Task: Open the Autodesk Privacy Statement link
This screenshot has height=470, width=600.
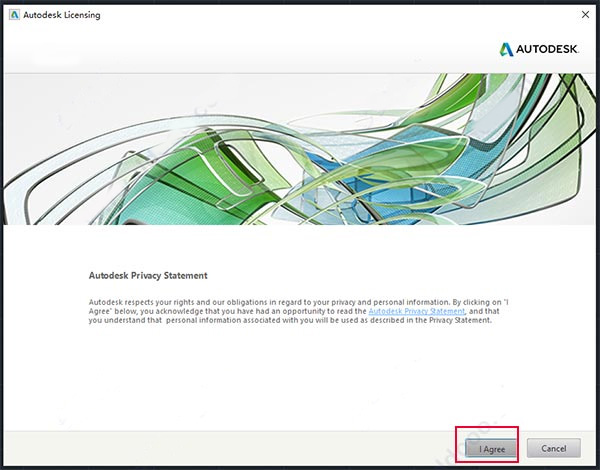Action: (x=416, y=311)
